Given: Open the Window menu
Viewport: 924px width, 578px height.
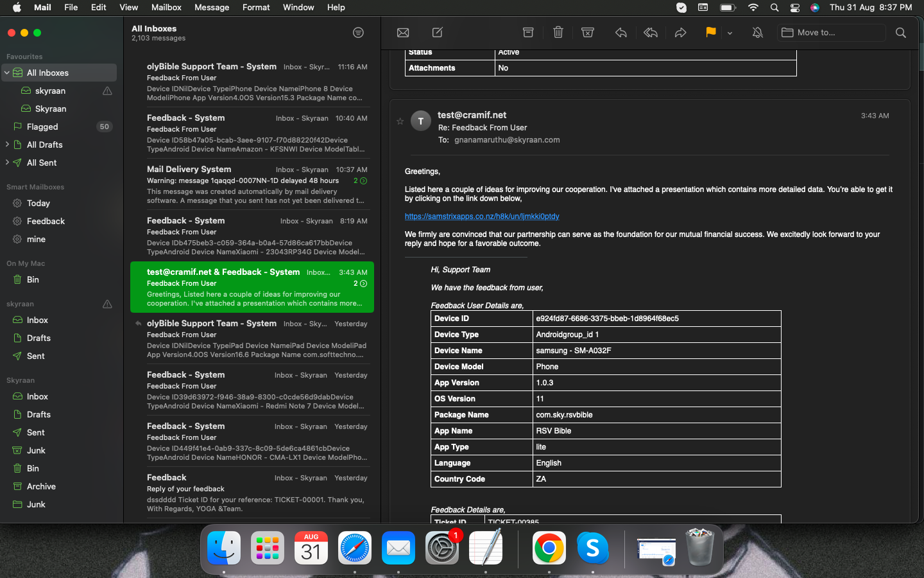Looking at the screenshot, I should 298,7.
